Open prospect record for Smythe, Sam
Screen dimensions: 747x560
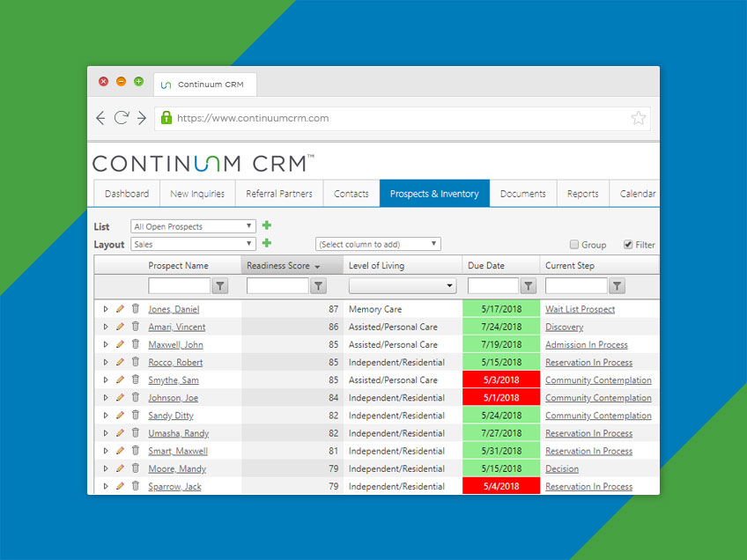(173, 379)
